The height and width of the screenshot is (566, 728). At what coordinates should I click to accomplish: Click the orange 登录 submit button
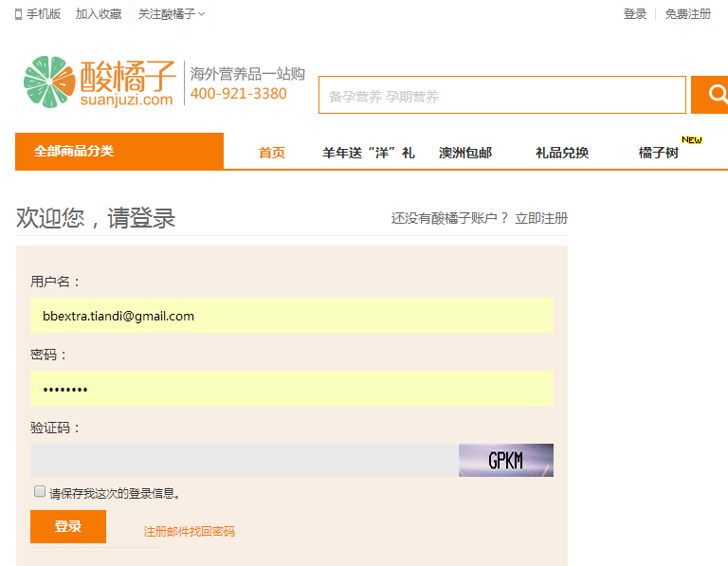tap(68, 526)
